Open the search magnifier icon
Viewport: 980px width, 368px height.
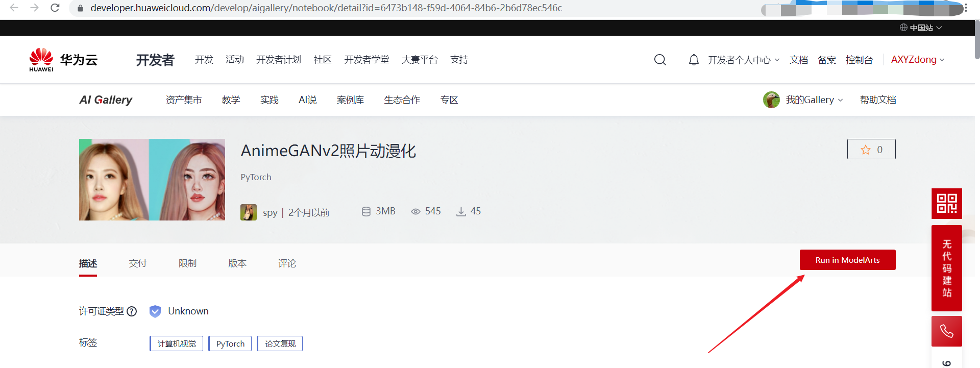click(x=660, y=60)
